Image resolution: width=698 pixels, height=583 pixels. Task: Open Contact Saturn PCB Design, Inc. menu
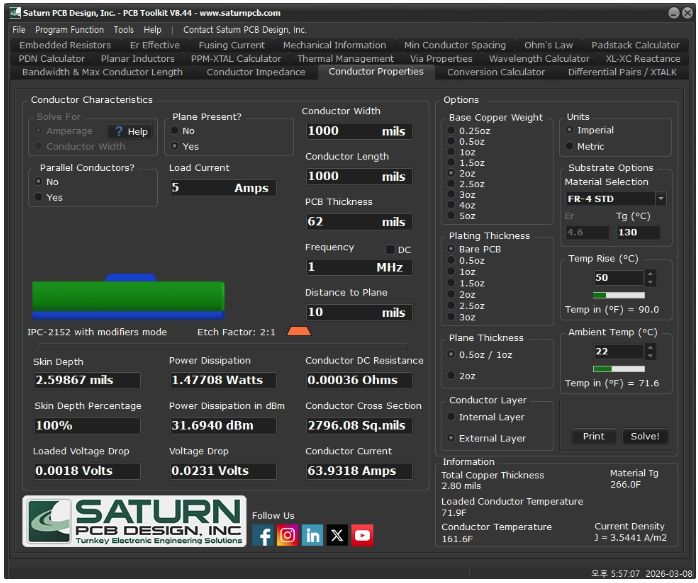245,30
